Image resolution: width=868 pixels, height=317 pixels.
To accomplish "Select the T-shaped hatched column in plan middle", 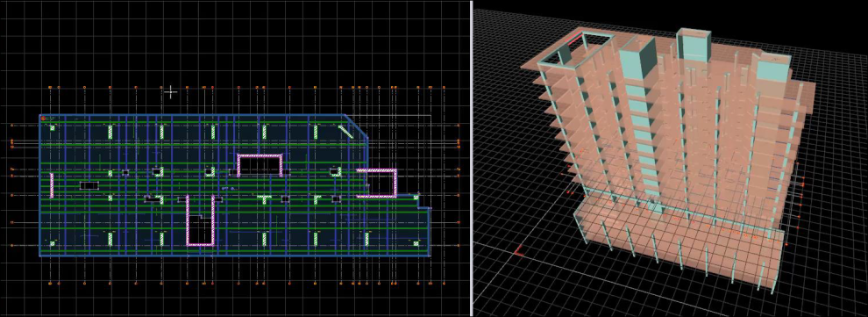I will 265,198.
